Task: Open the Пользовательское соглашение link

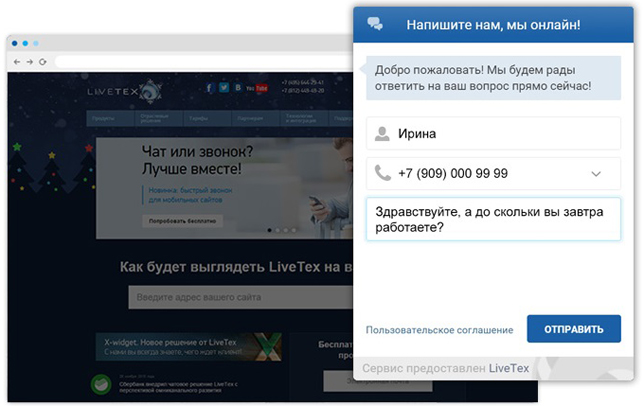Action: [439, 330]
